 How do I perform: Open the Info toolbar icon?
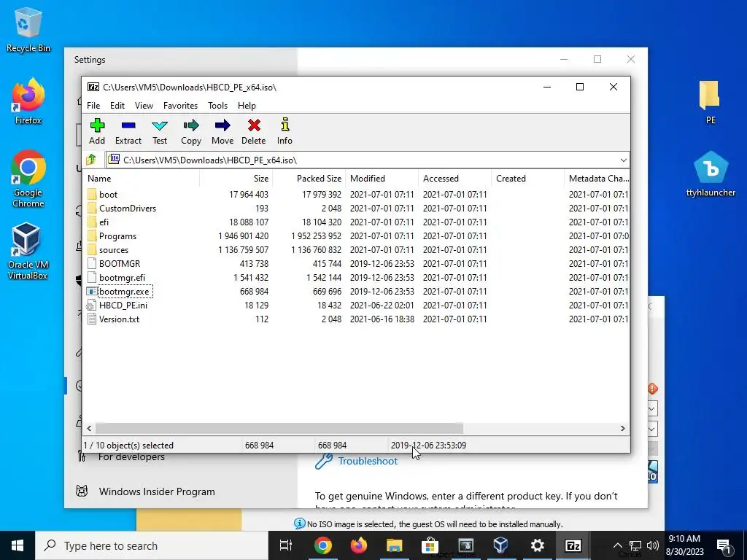pyautogui.click(x=285, y=131)
